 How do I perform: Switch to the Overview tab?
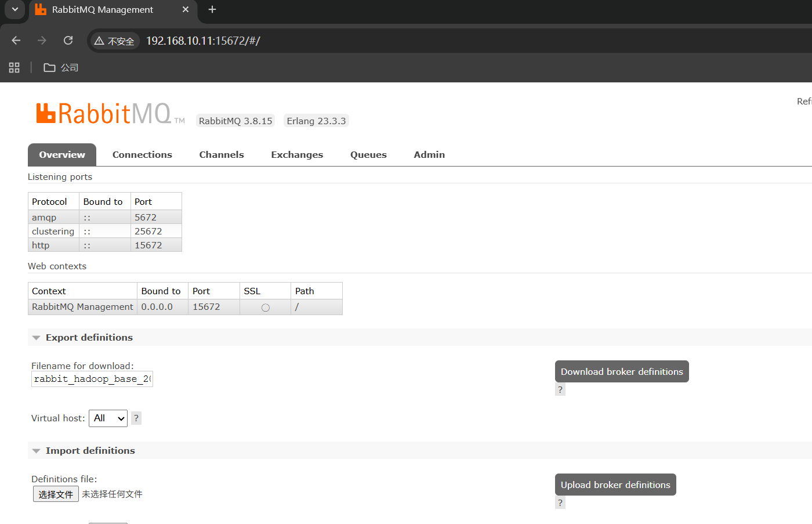(x=62, y=154)
